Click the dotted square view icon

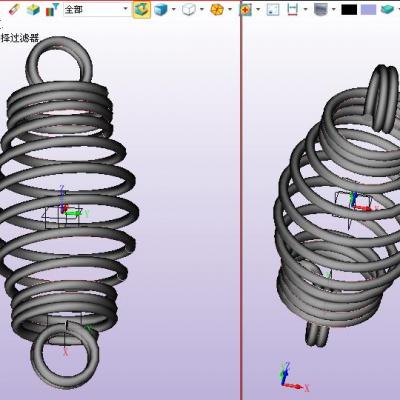(273, 10)
